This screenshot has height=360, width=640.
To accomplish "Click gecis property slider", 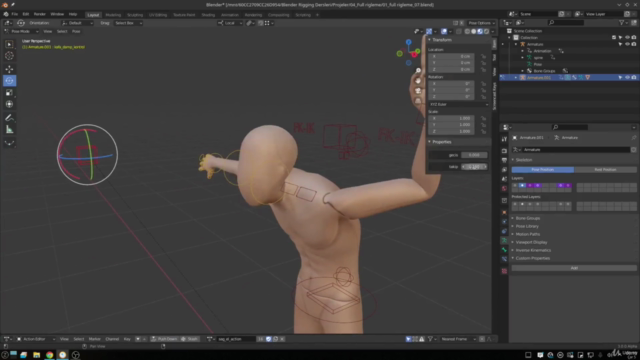I will click(474, 155).
